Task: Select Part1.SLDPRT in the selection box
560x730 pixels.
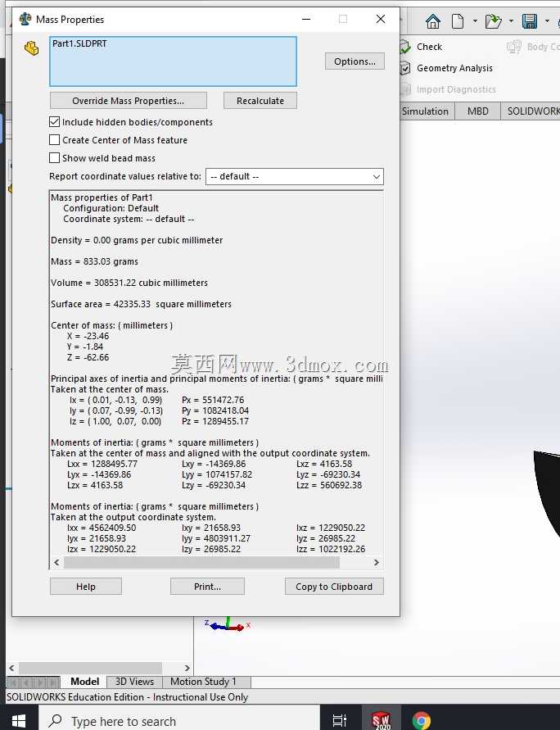Action: pyautogui.click(x=79, y=43)
